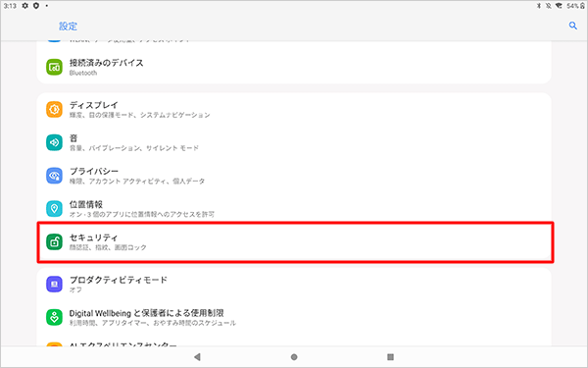Tap the Digital Wellbeing green icon
588x368 pixels.
pos(54,317)
